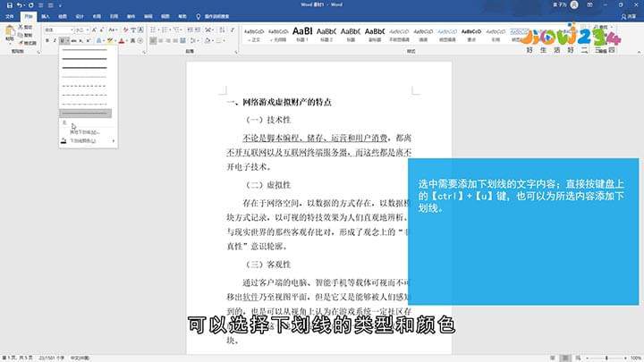The image size is (644, 362).
Task: Click the sort A-Z icon
Action: point(222,30)
